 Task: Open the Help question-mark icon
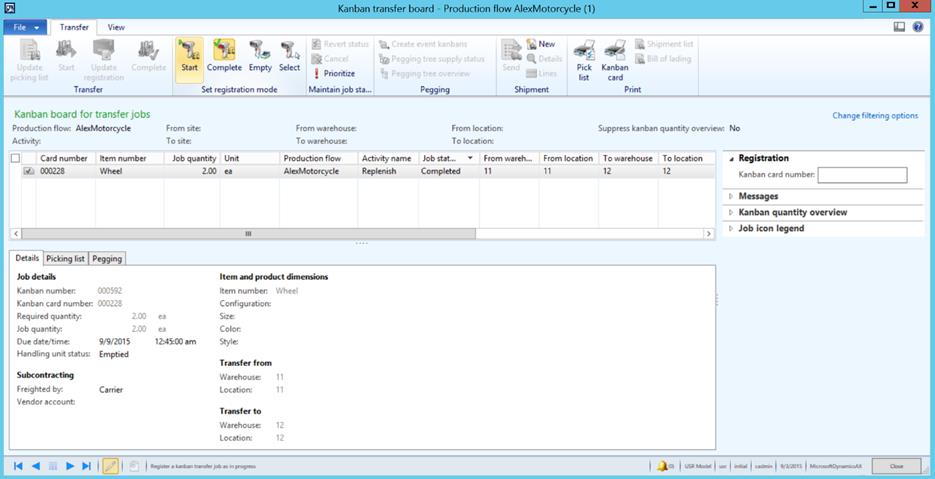918,27
